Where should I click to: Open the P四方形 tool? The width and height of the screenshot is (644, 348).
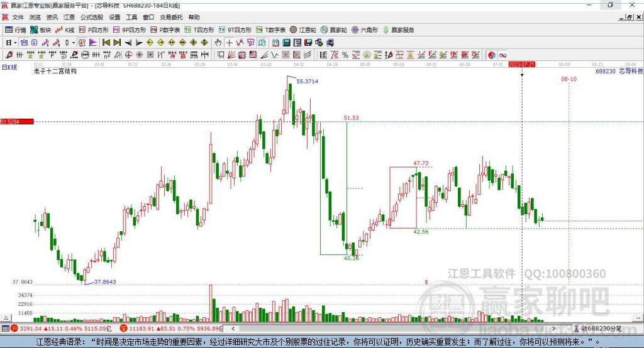point(94,30)
